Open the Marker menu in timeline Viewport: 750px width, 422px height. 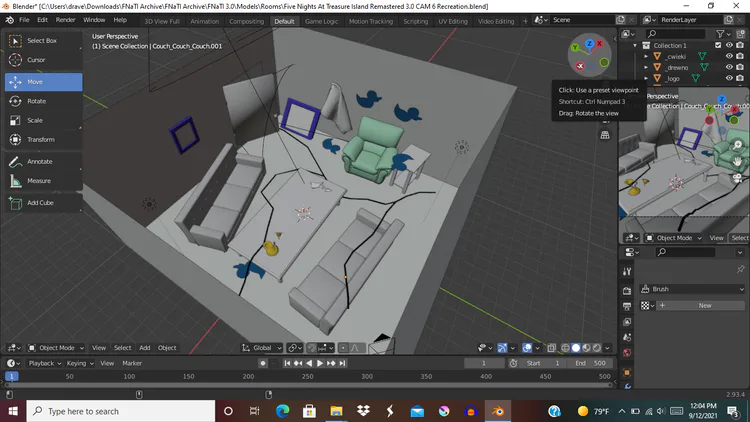pyautogui.click(x=132, y=363)
